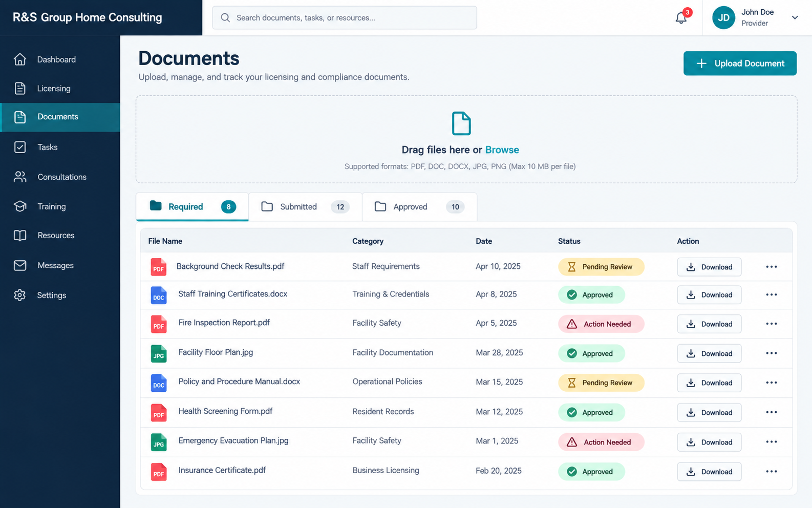Click the DOC icon for Staff Training Certificates
Viewport: 812px width, 508px height.
click(159, 295)
